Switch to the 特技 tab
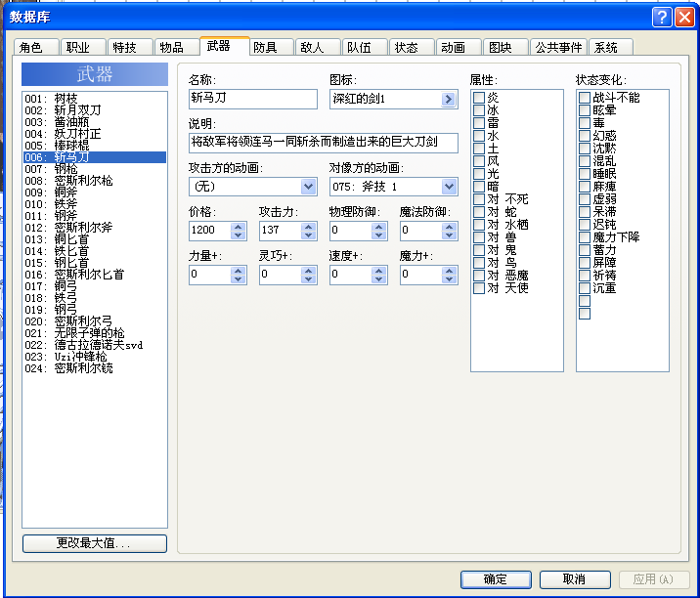Image resolution: width=700 pixels, height=598 pixels. [x=130, y=47]
